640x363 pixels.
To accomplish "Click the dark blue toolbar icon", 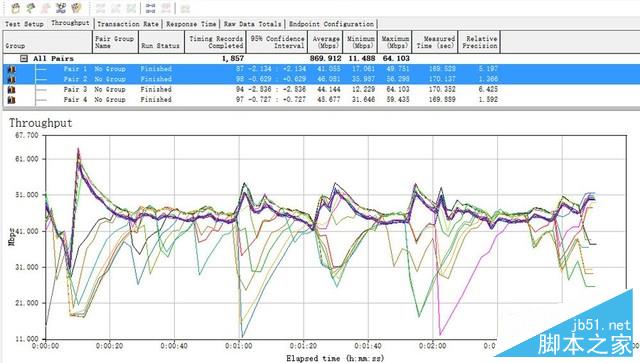I will point(61,8).
